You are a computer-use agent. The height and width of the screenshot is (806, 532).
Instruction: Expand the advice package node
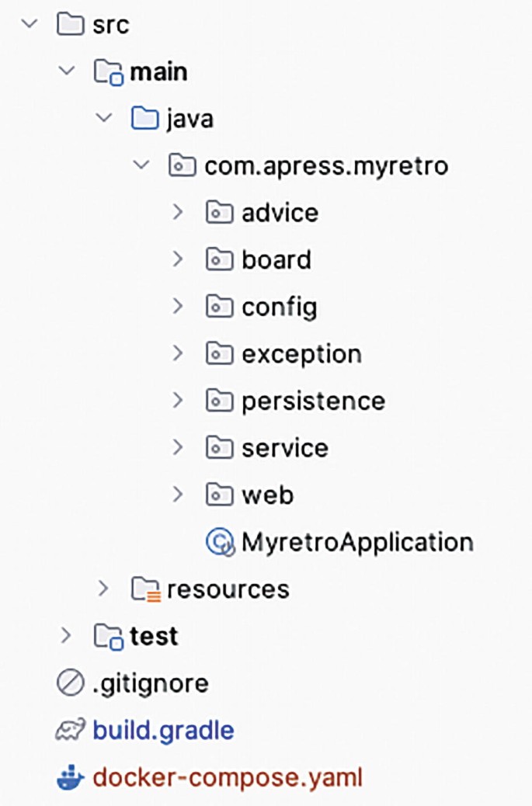tap(178, 212)
